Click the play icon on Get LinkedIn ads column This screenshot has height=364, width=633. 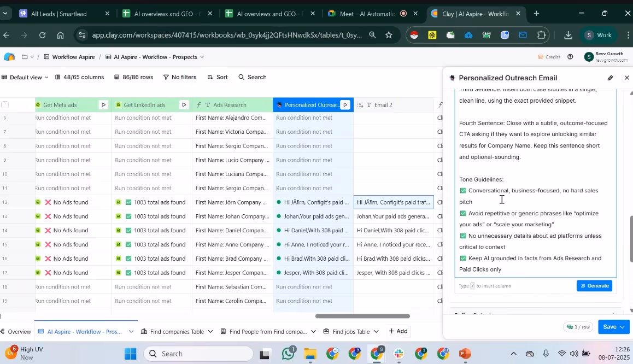click(x=184, y=105)
